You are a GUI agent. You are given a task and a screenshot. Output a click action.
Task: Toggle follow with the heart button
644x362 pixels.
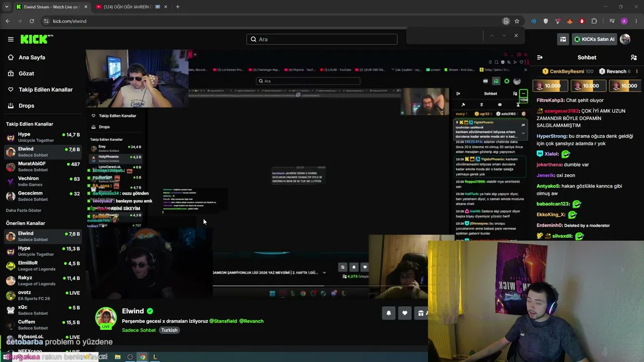click(405, 313)
